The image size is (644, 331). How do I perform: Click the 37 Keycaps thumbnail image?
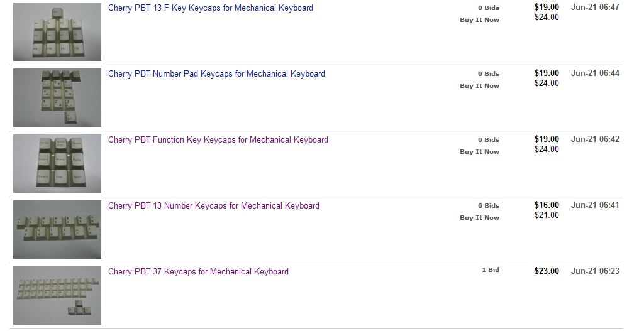57,296
